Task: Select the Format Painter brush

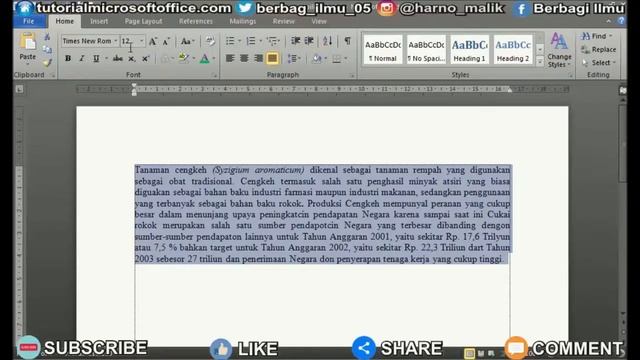Action: pos(47,62)
